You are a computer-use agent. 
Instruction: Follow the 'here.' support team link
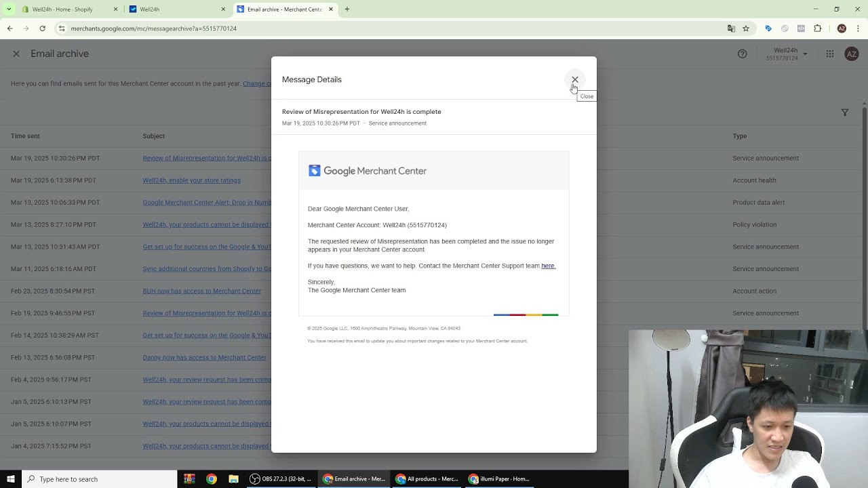[549, 266]
